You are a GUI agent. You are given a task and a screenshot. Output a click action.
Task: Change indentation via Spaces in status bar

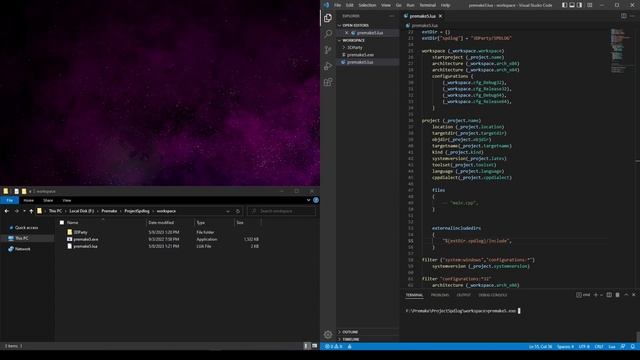point(565,347)
